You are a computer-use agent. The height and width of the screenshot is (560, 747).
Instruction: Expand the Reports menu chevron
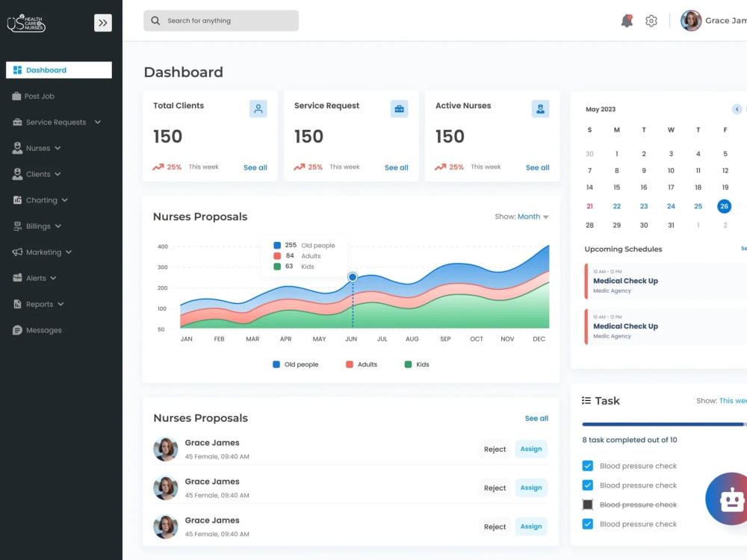(x=61, y=304)
